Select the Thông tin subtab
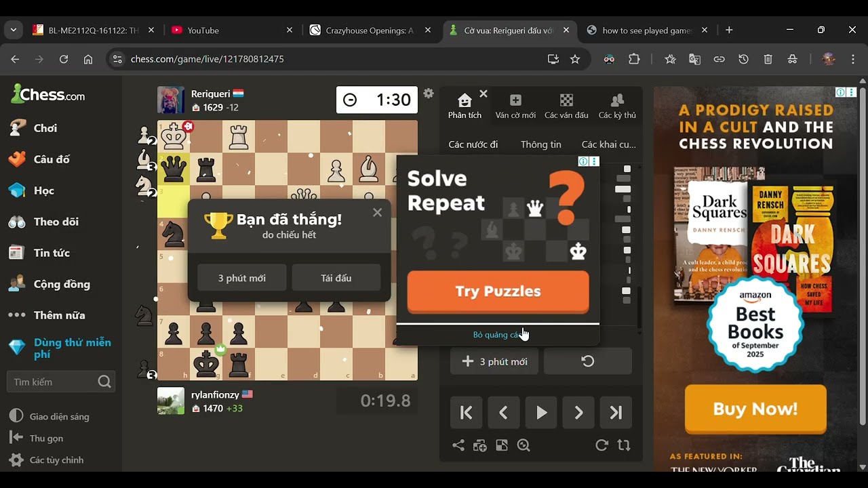Viewport: 868px width, 488px height. [x=541, y=144]
